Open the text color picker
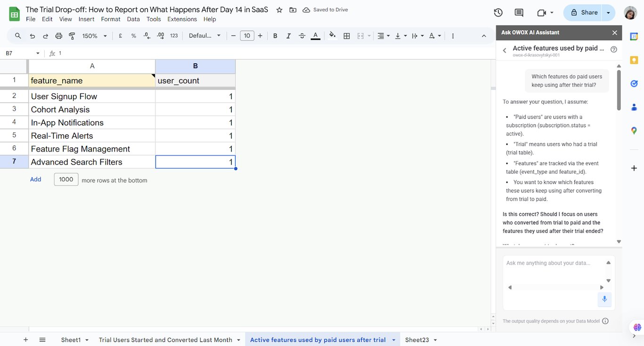Screen dimensions: 644x346 point(315,36)
